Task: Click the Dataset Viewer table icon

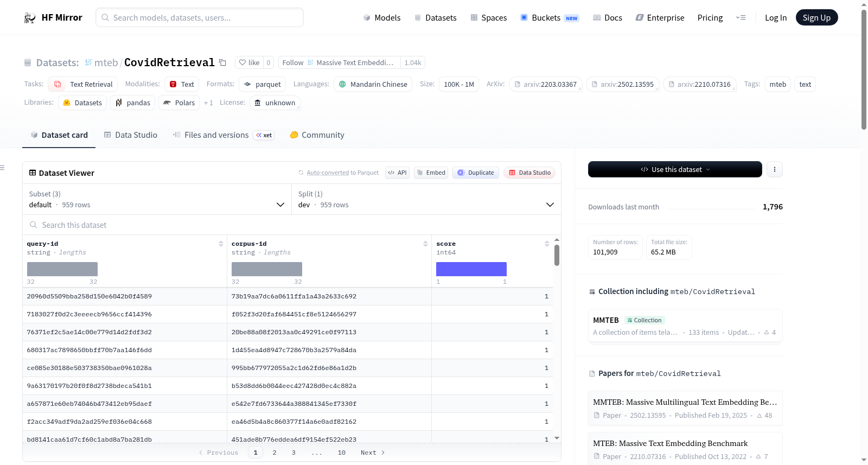Action: pos(33,173)
